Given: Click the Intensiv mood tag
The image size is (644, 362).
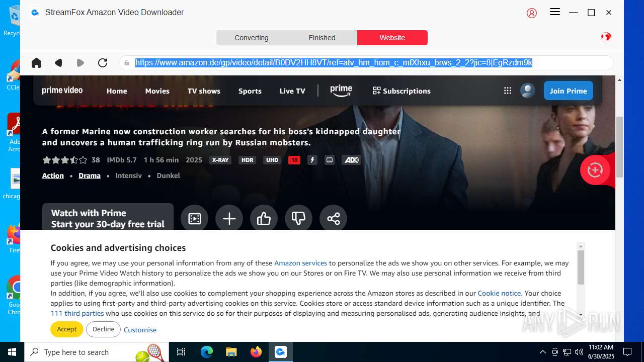Looking at the screenshot, I should [129, 175].
